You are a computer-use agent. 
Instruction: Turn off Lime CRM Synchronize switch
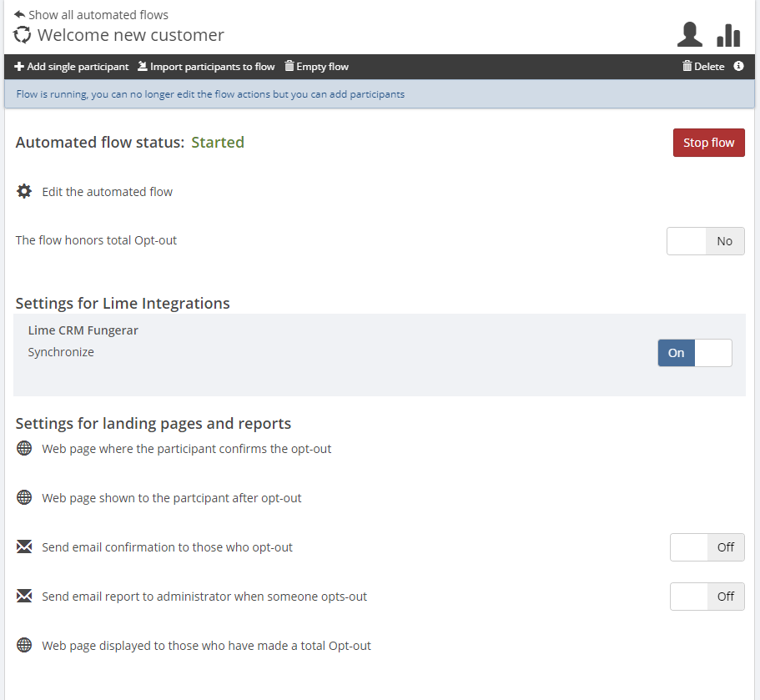click(x=694, y=353)
